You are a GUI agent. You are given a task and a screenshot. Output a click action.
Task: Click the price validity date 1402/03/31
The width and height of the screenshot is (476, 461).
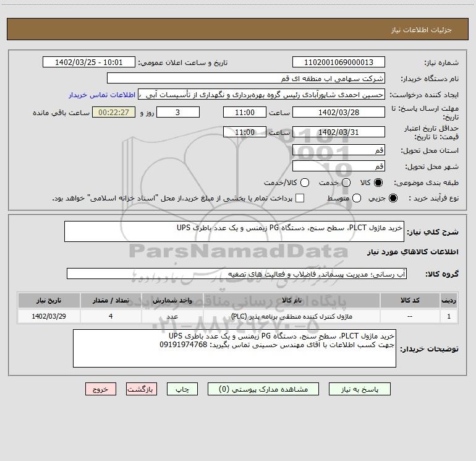point(339,132)
